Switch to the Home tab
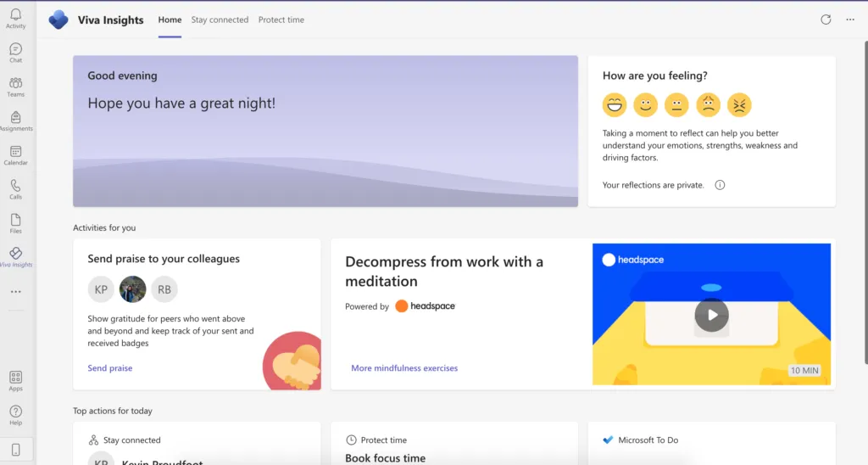The width and height of the screenshot is (868, 465). 170,20
